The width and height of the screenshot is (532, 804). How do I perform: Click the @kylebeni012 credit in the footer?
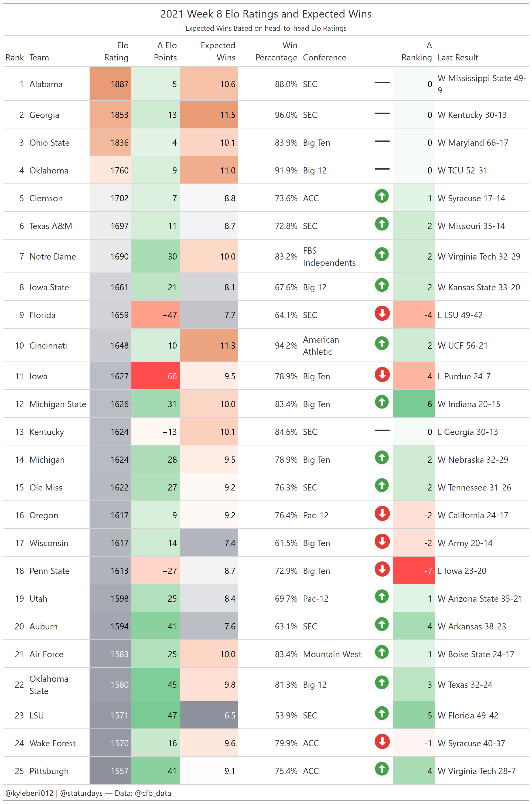[29, 793]
